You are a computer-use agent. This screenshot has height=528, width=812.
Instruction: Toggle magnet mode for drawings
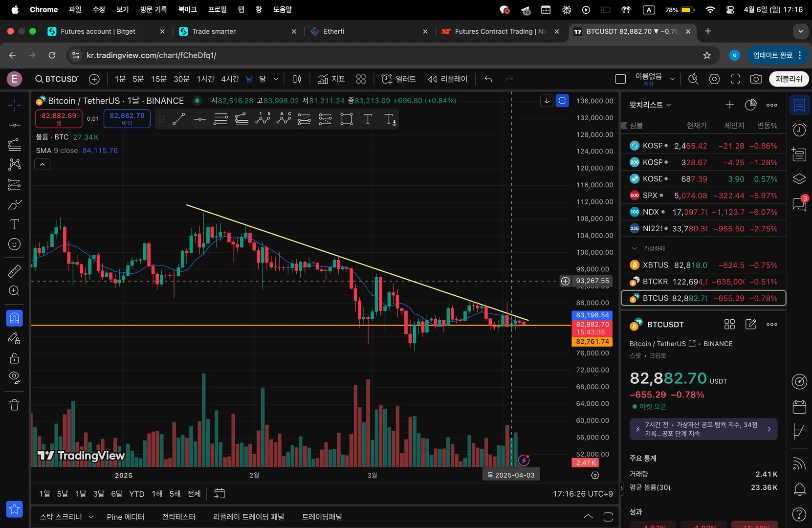(x=15, y=318)
